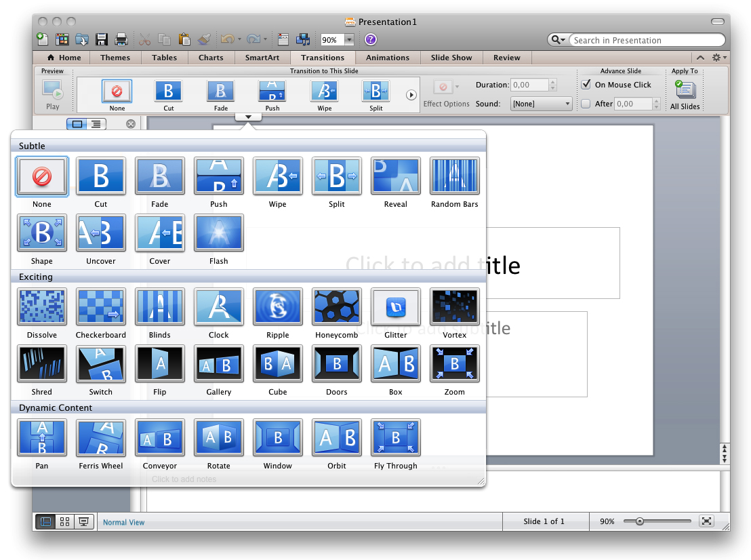This screenshot has width=751, height=560.
Task: Switch to slides thumbnail pane view
Action: (x=77, y=124)
